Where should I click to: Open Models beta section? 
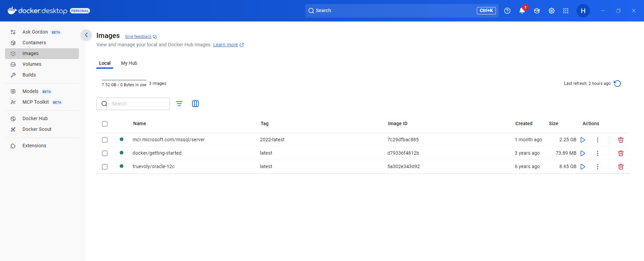42,91
